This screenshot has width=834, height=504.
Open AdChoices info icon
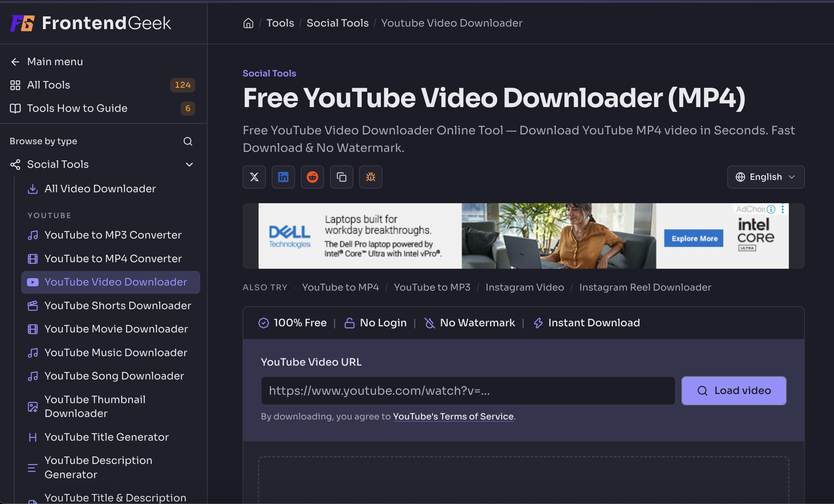point(771,209)
